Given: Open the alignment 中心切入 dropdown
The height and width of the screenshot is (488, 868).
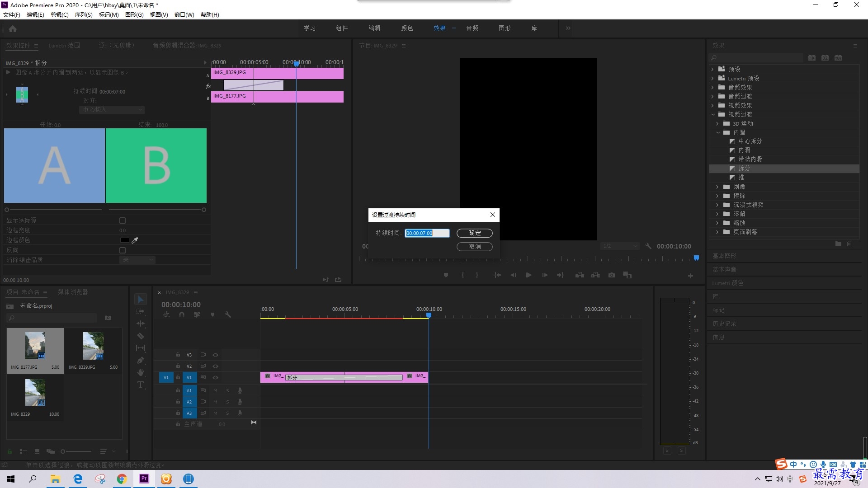Looking at the screenshot, I should (x=112, y=110).
